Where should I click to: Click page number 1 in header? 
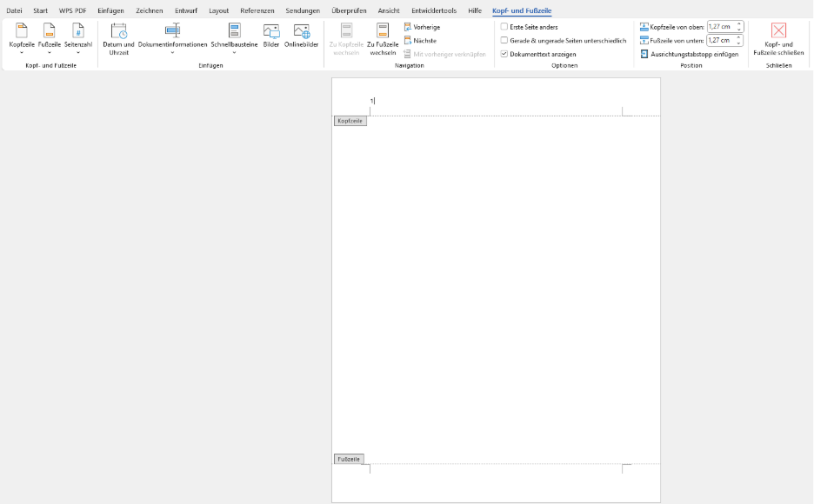click(371, 101)
